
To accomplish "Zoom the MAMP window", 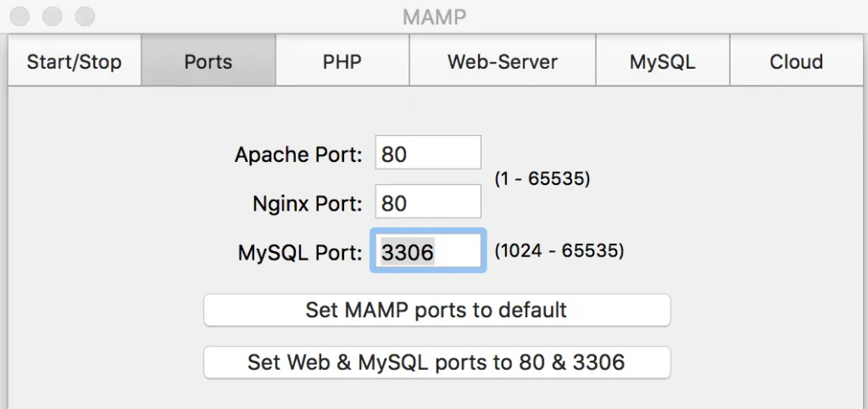I will pyautogui.click(x=85, y=16).
